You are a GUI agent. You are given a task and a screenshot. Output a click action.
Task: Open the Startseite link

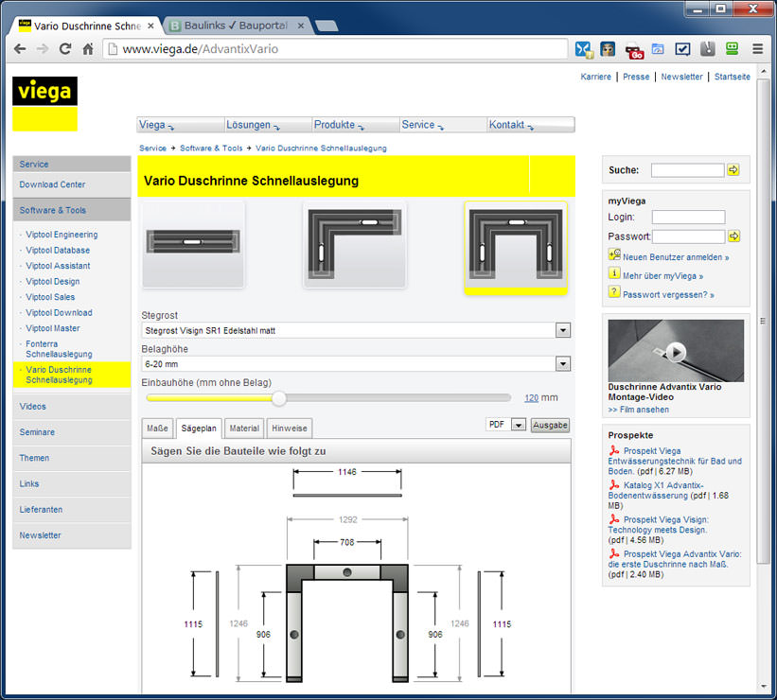(732, 77)
